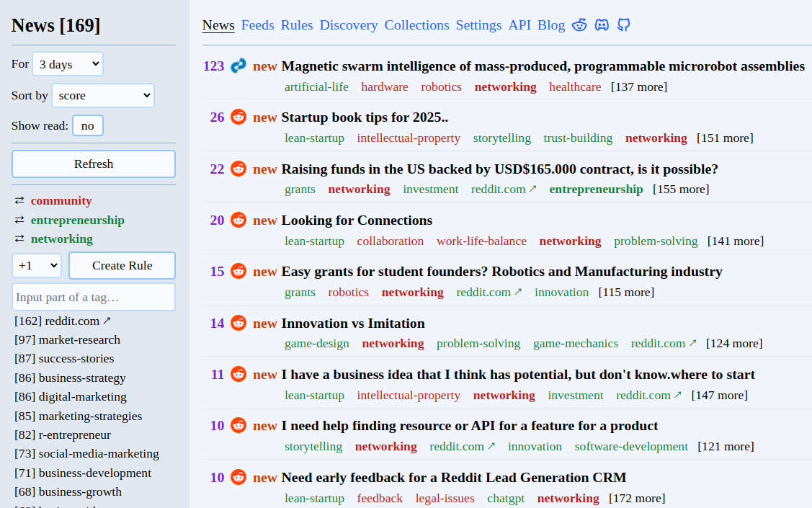Toggle swap arrows beside networking sidebar tag
Screen dimensions: 812x508
pos(19,239)
